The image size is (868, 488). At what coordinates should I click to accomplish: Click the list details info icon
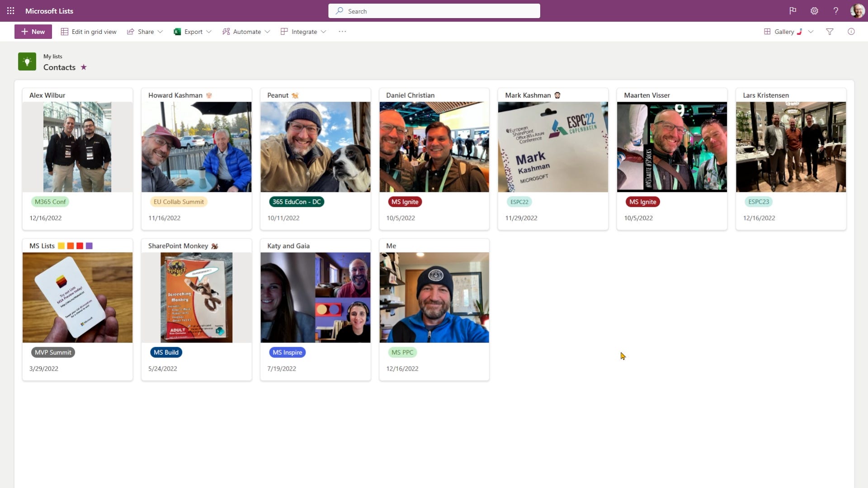852,32
